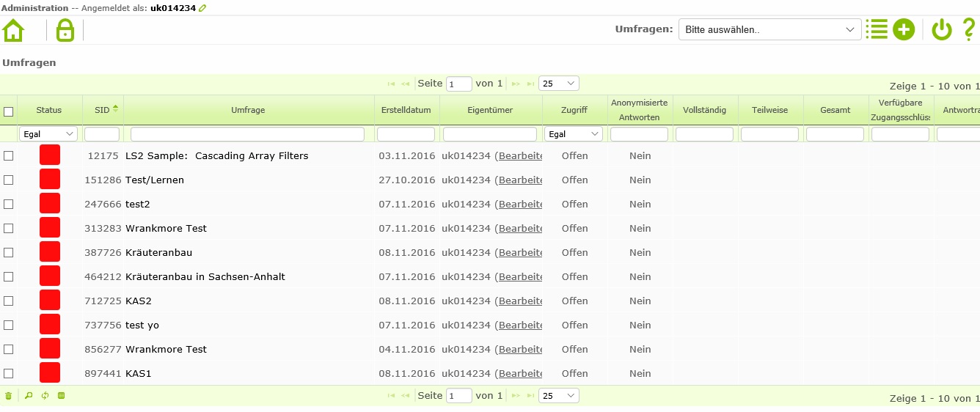The width and height of the screenshot is (980, 412).
Task: Click Bearbeiten link for survey KAS1
Action: pyautogui.click(x=520, y=373)
